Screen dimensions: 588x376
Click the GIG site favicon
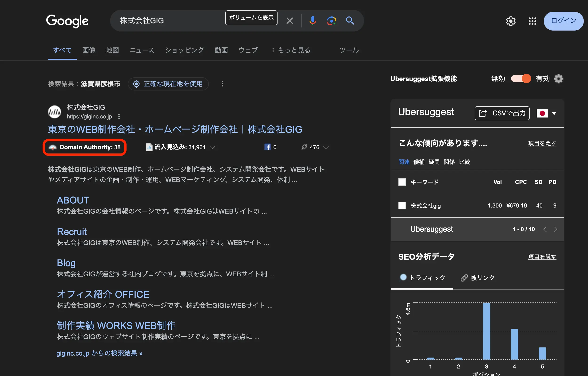[54, 112]
